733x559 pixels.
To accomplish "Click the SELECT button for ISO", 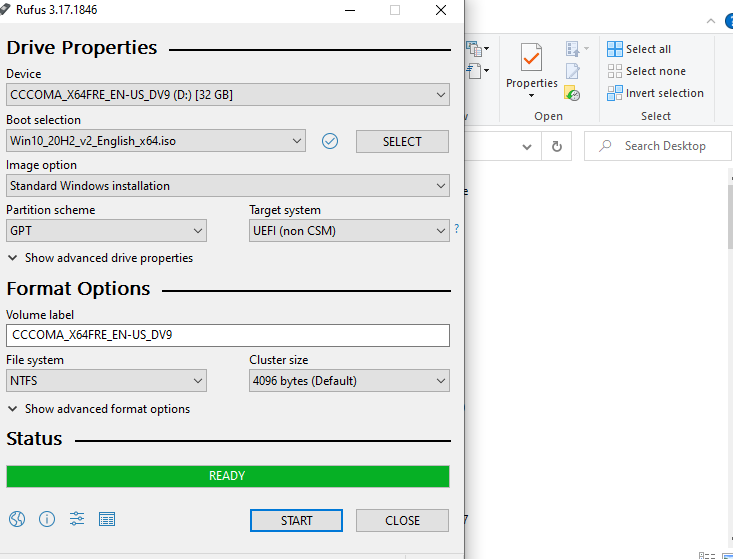I will click(x=402, y=142).
